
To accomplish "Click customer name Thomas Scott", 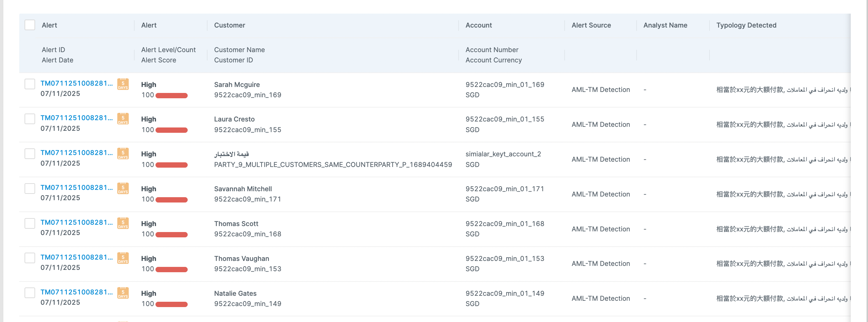I will 236,224.
